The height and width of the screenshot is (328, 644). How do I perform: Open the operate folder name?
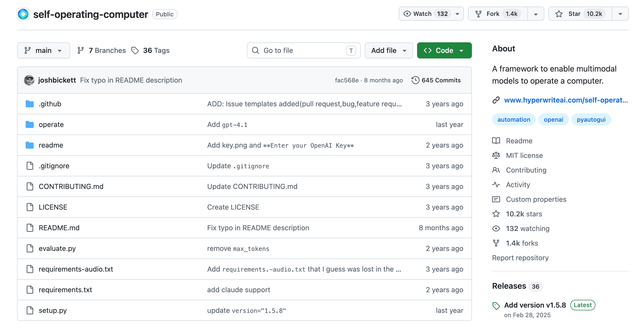tap(51, 124)
